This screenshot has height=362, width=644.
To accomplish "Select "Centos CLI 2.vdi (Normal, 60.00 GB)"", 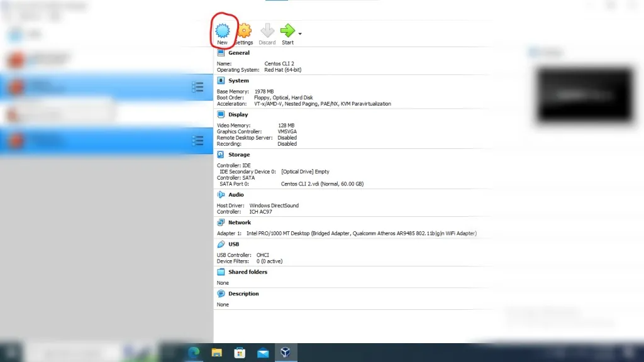I will click(323, 184).
